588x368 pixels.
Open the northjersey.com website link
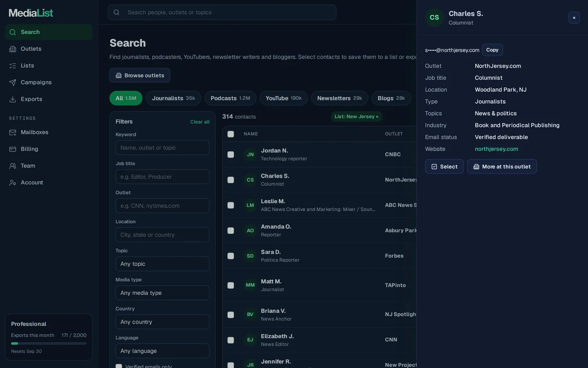[497, 149]
